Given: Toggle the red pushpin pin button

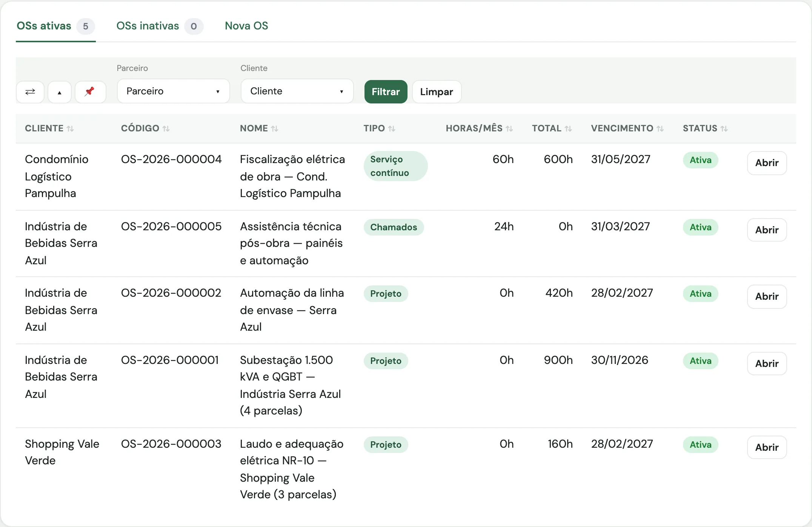Looking at the screenshot, I should (90, 92).
